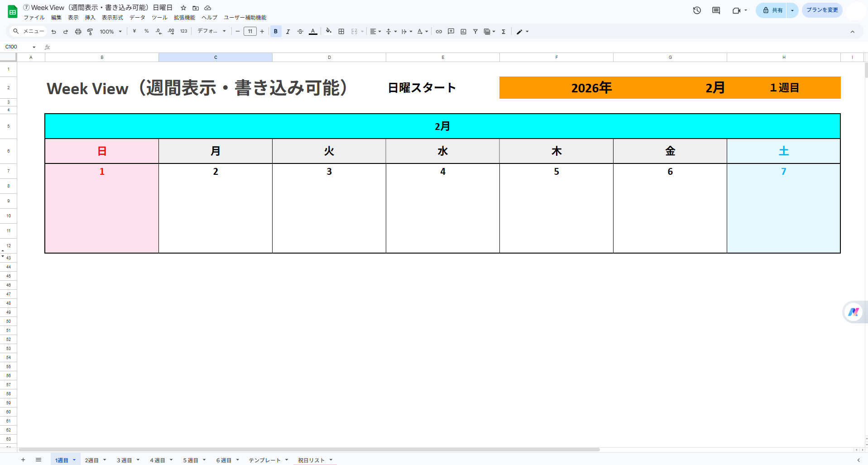Image resolution: width=868 pixels, height=465 pixels.
Task: Create a filter with the funnel icon
Action: point(475,31)
